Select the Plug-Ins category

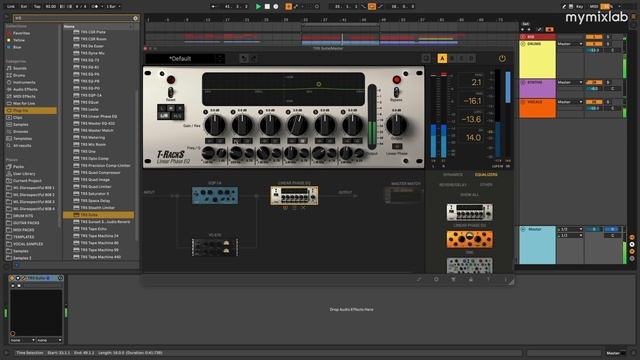tap(31, 111)
